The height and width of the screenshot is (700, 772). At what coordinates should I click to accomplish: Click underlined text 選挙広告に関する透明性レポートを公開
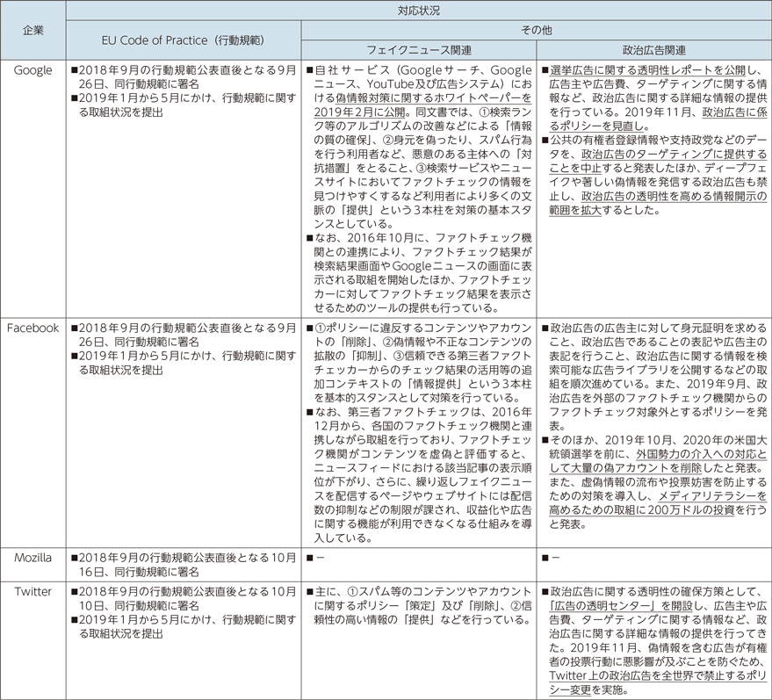(x=648, y=70)
